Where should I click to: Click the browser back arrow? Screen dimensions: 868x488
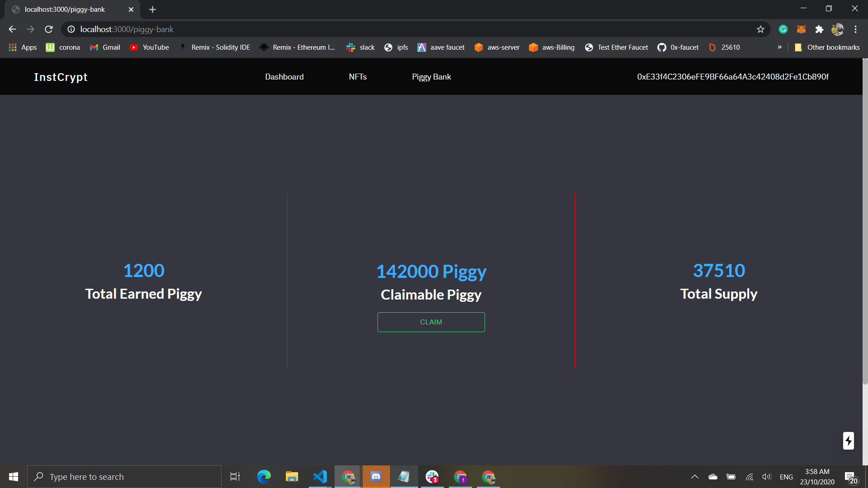[12, 29]
